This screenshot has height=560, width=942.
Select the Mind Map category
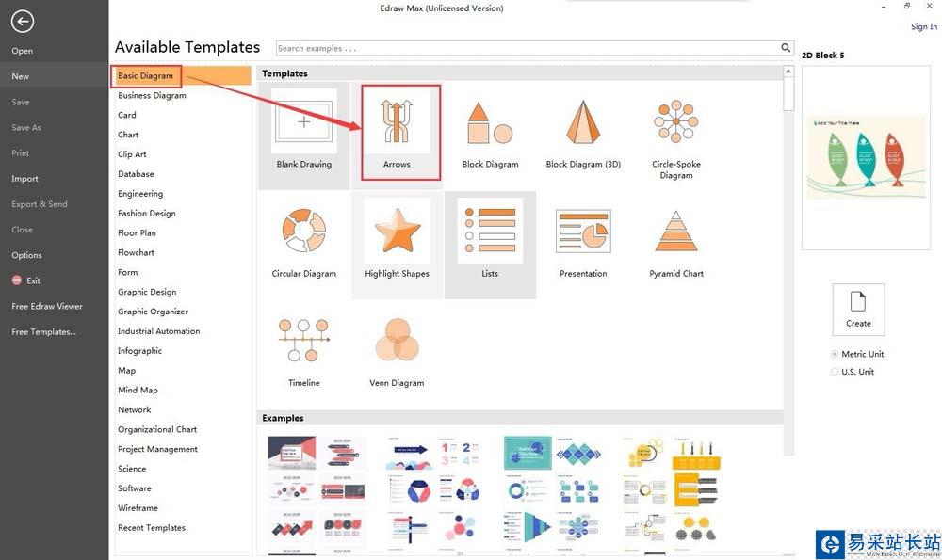pyautogui.click(x=138, y=391)
